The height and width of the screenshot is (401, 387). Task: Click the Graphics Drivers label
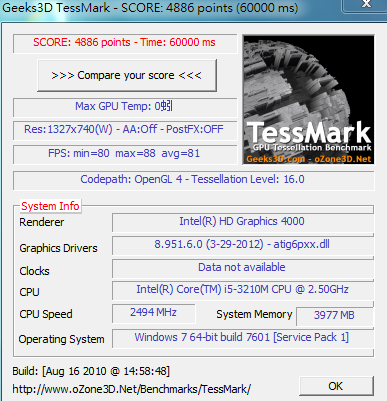point(58,248)
